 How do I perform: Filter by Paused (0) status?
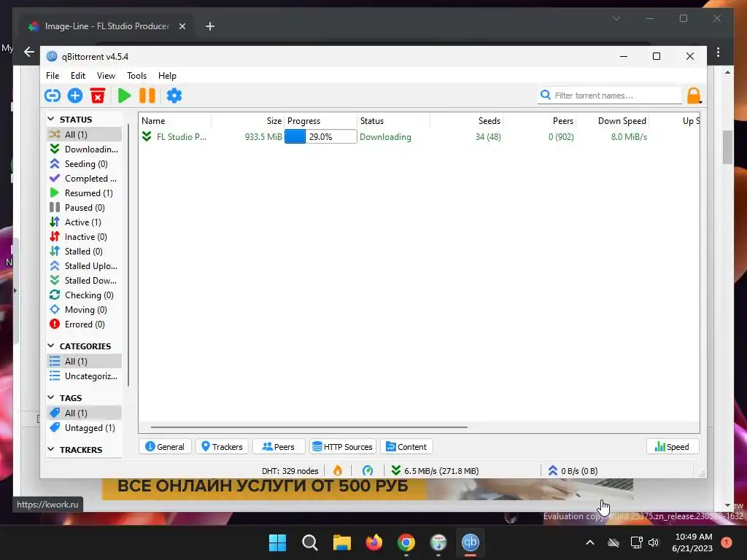pos(85,208)
